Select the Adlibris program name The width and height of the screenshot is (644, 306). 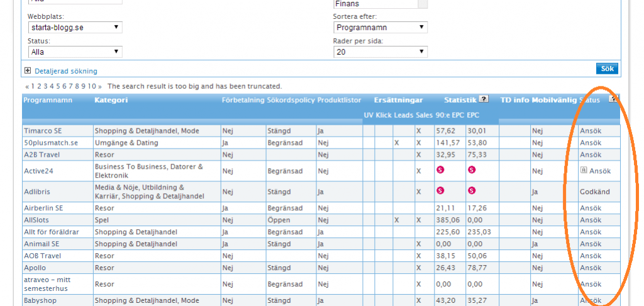(x=37, y=191)
